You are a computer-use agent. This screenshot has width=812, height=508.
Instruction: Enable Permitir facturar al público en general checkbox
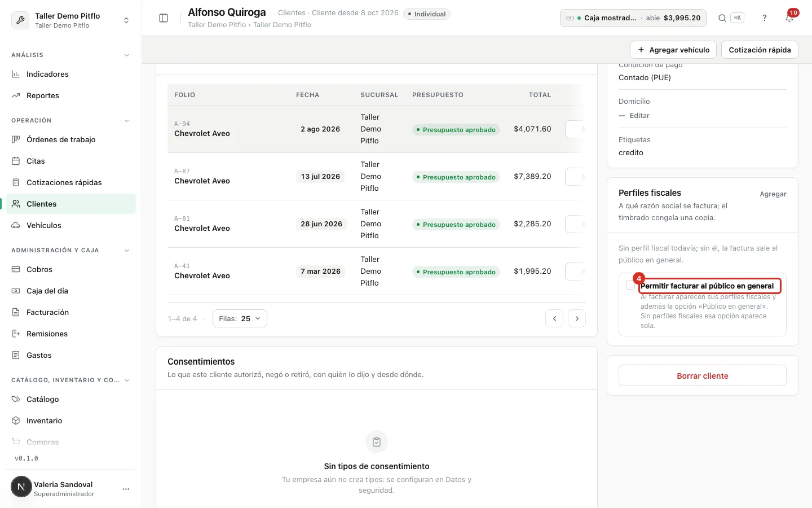[x=630, y=286]
